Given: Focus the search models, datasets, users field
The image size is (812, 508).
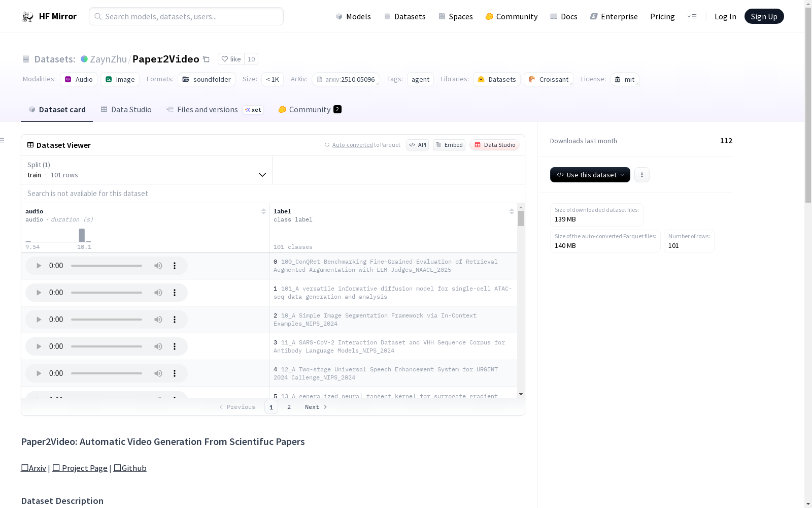Looking at the screenshot, I should point(186,16).
